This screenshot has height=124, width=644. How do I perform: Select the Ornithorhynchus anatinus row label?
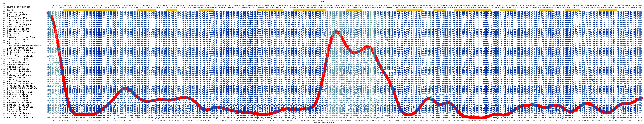[x=23, y=88]
